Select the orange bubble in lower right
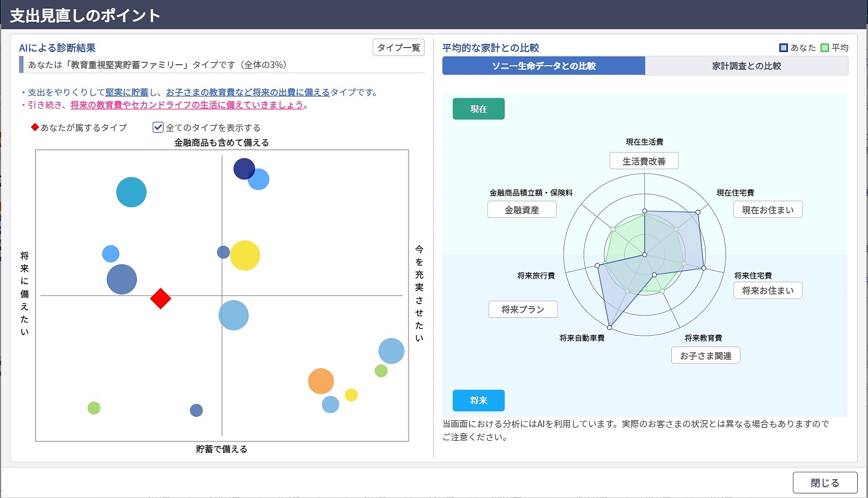Screen dimensions: 868x498 (x=321, y=381)
